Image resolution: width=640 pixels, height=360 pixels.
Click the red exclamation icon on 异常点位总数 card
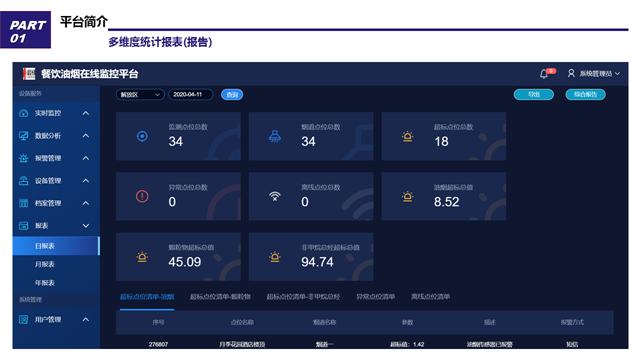pos(142,196)
